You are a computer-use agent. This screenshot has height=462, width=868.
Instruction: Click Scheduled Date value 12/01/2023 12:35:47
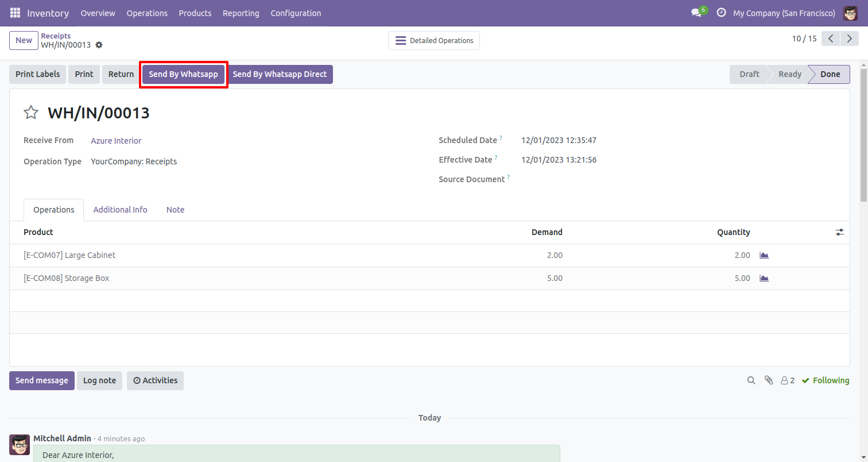[559, 140]
